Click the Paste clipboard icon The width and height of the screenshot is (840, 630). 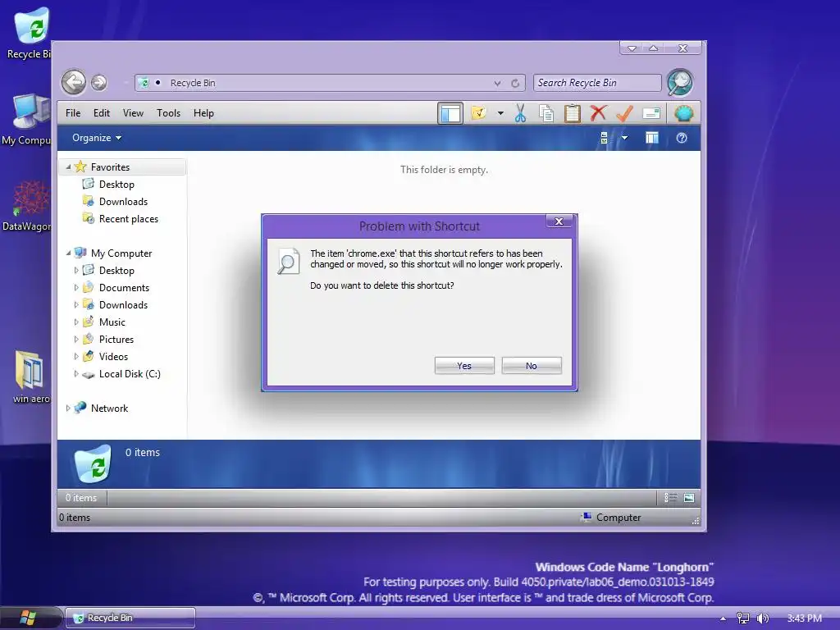coord(572,113)
